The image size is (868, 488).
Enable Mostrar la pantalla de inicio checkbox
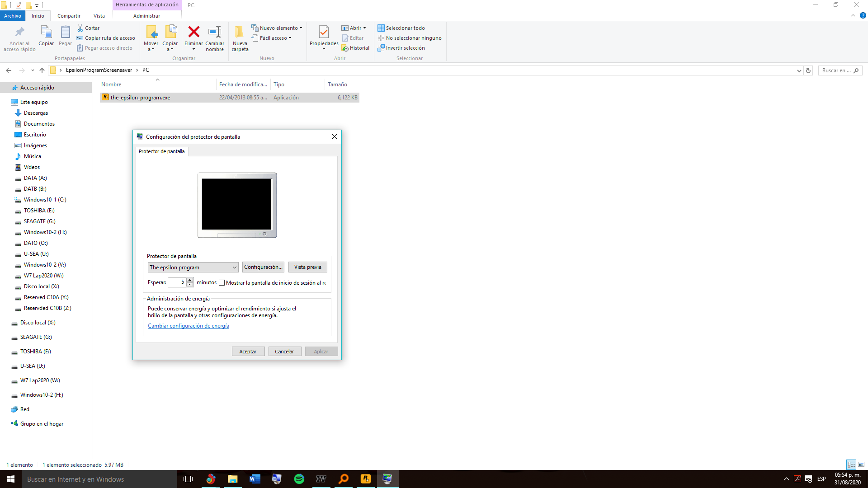tap(222, 283)
